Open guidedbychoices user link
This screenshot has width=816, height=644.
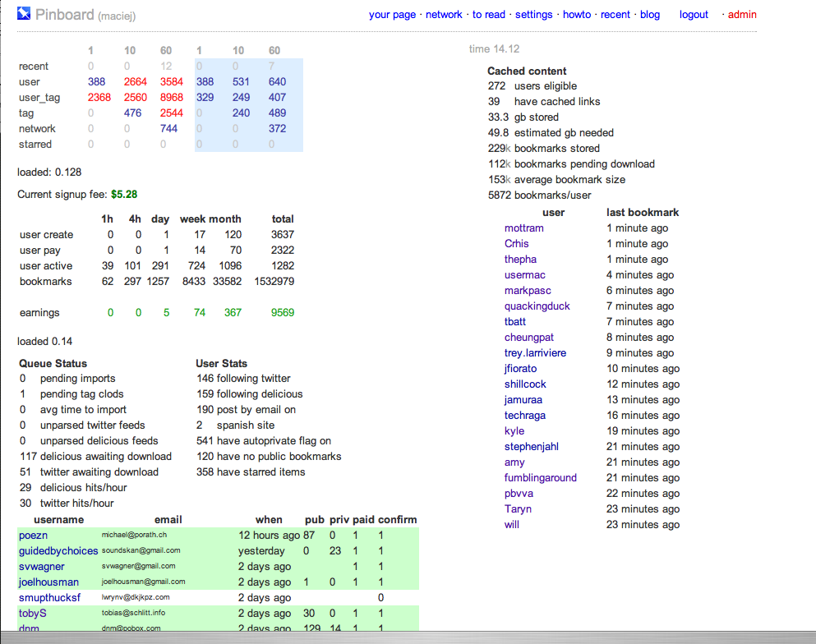58,551
